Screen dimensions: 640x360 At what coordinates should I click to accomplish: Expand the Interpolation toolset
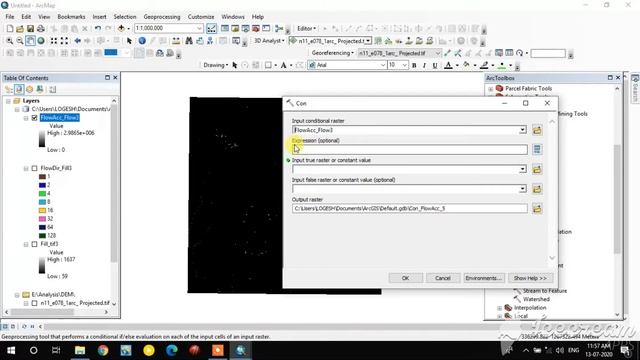coord(500,308)
